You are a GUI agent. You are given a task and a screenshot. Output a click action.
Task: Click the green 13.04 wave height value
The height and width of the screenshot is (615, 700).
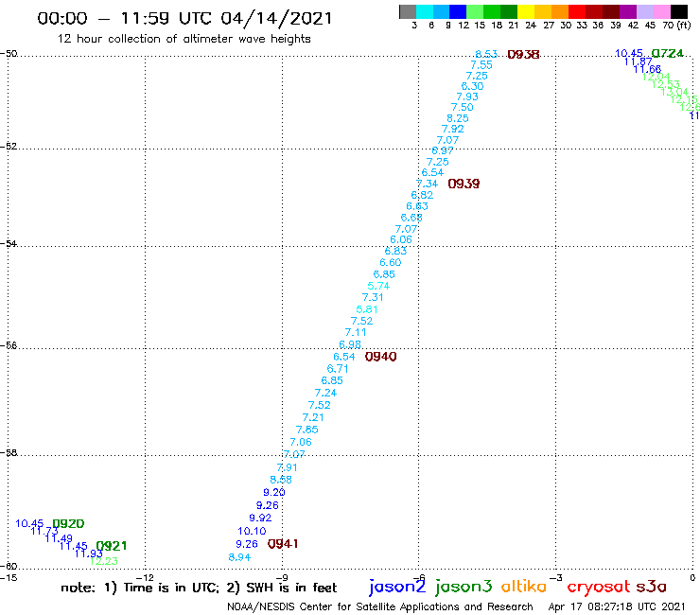(674, 92)
